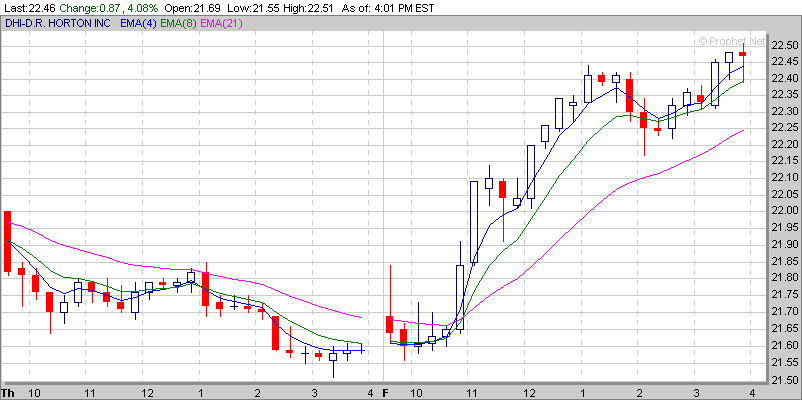Click the 22.50 price axis label

tap(785, 45)
